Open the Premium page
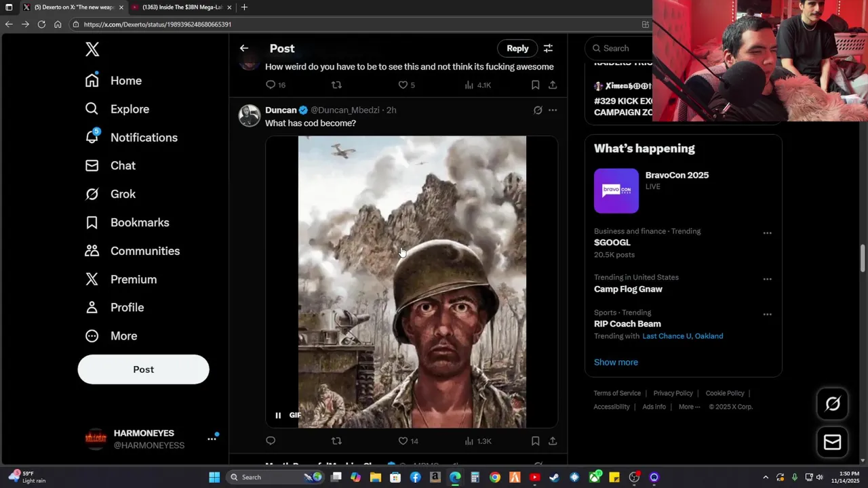The image size is (868, 488). pyautogui.click(x=121, y=279)
